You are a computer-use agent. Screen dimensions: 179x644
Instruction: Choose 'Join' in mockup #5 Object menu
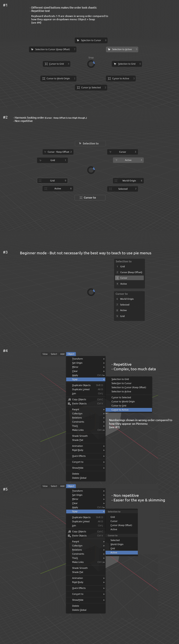point(86,526)
